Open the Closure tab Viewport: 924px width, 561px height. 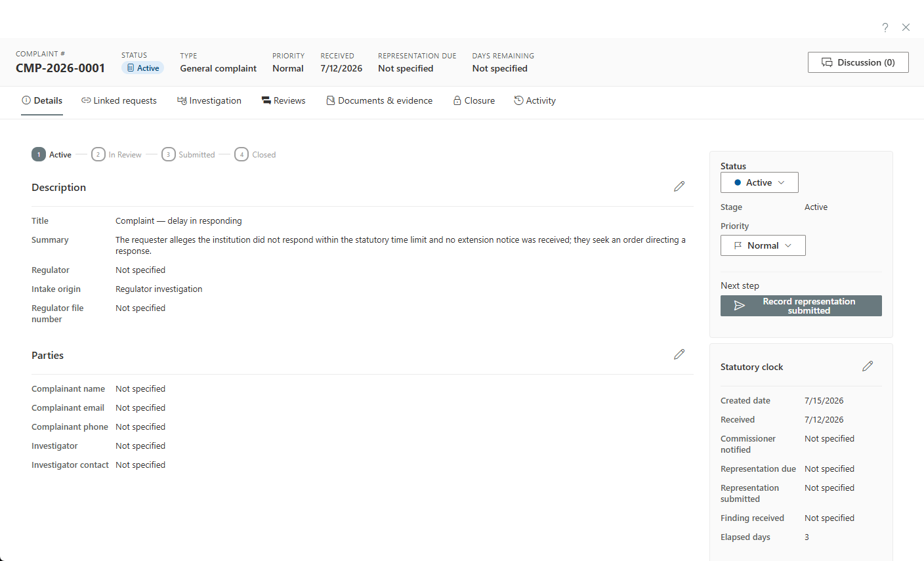click(x=474, y=100)
